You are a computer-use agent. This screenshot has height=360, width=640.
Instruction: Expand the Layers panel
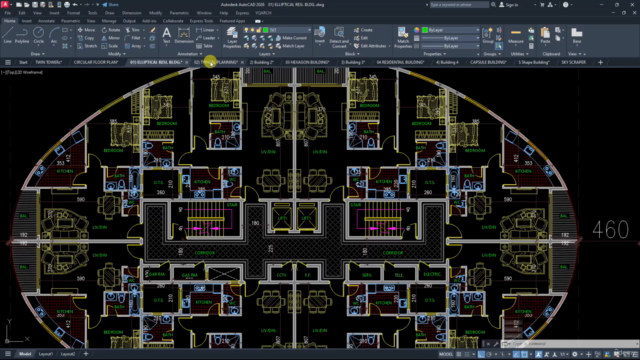tap(267, 54)
